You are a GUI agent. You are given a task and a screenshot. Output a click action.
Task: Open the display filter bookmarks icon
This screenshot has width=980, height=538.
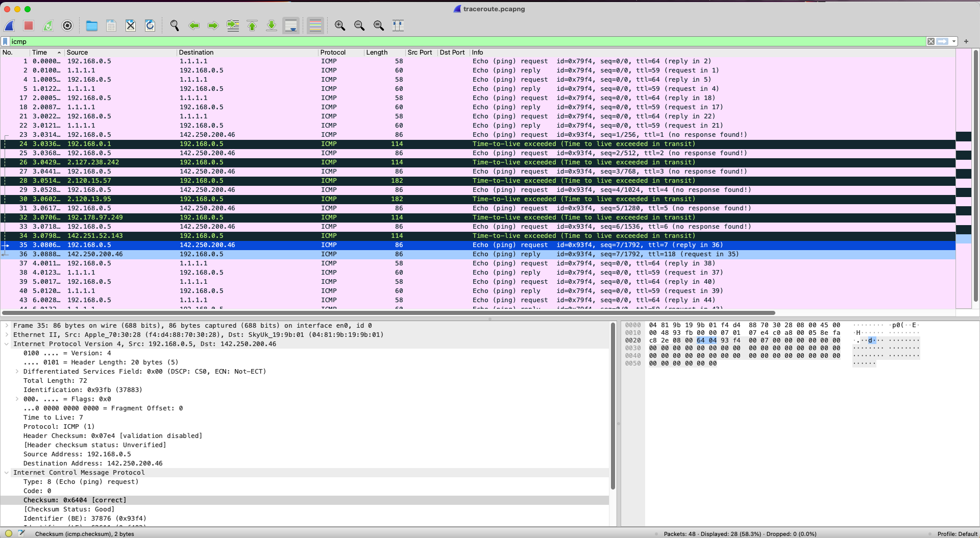[6, 41]
